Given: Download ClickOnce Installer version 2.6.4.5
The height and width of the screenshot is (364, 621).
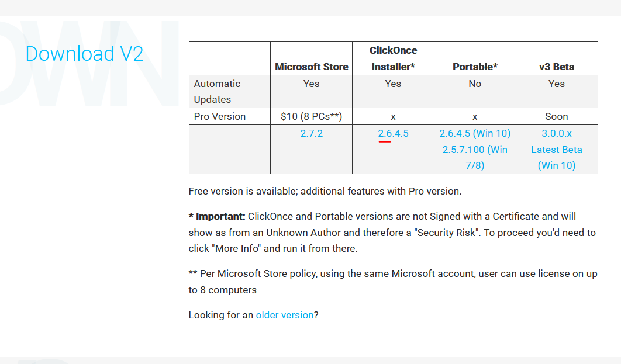Looking at the screenshot, I should click(x=393, y=133).
